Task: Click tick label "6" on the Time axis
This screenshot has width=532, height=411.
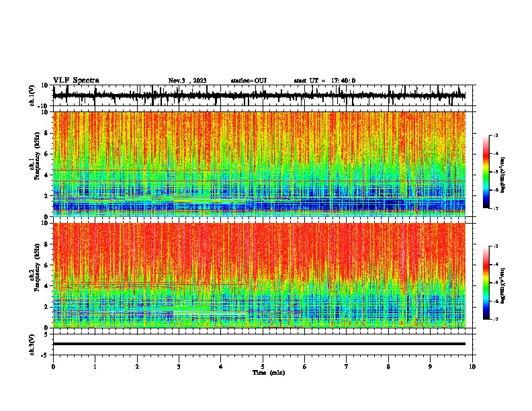Action: [x=305, y=367]
